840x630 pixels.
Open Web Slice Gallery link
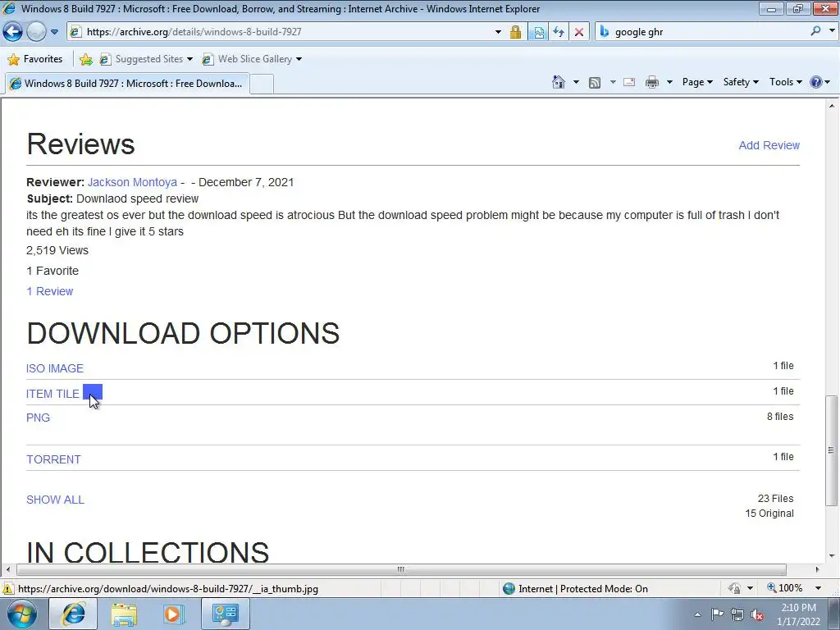coord(251,59)
